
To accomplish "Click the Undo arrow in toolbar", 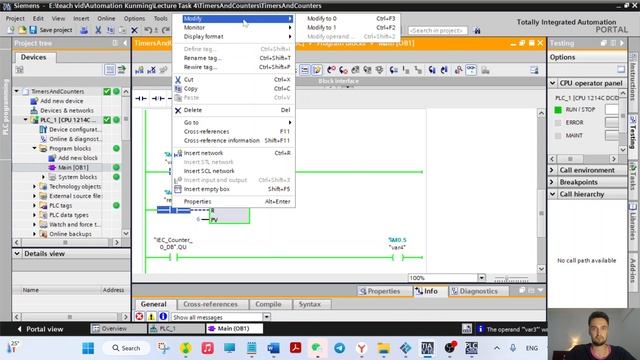I will pyautogui.click(x=148, y=30).
